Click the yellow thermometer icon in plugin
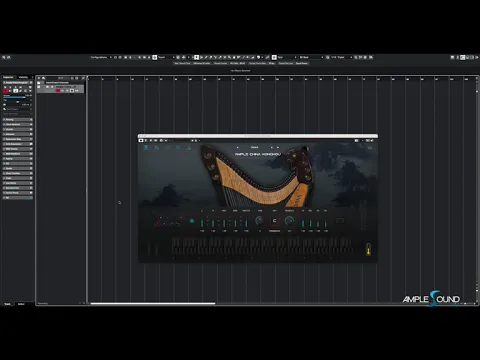 pyautogui.click(x=368, y=249)
